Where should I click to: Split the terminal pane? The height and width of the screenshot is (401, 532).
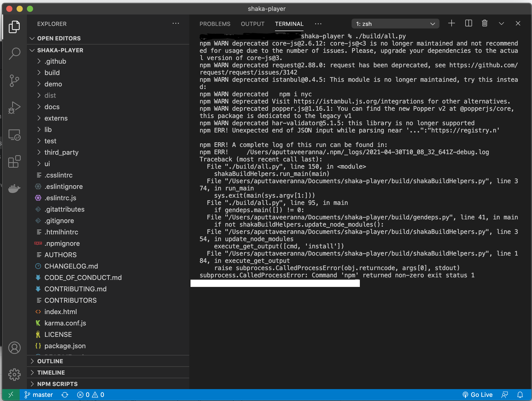468,23
